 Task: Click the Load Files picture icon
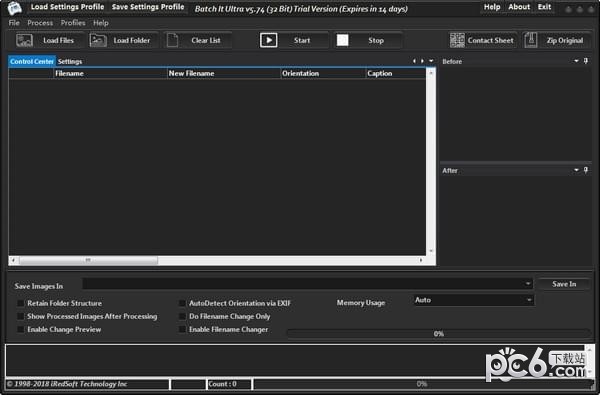click(x=24, y=40)
